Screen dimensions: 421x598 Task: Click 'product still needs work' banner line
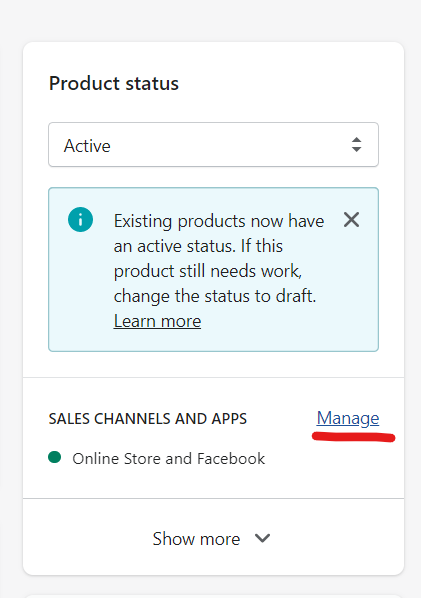208,271
